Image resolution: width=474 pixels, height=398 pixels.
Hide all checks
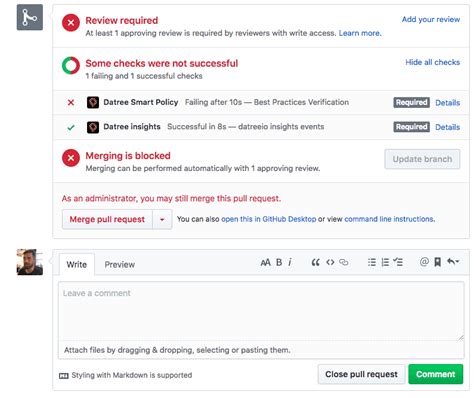432,62
